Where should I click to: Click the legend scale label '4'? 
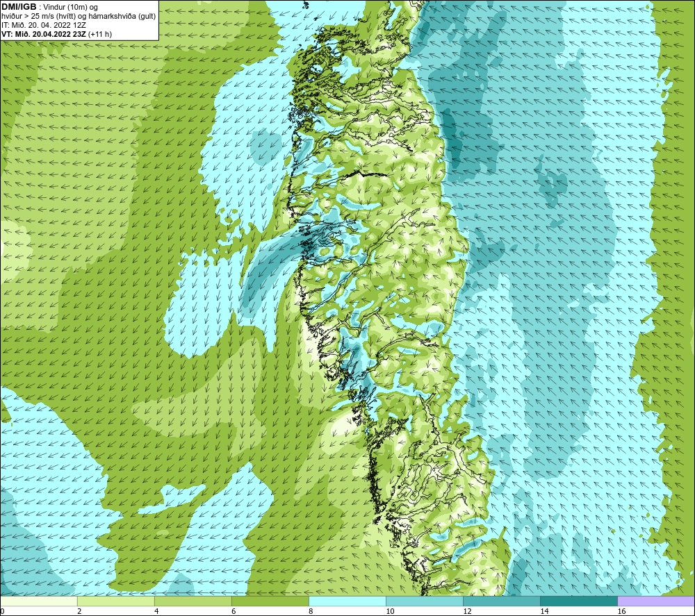point(156,612)
